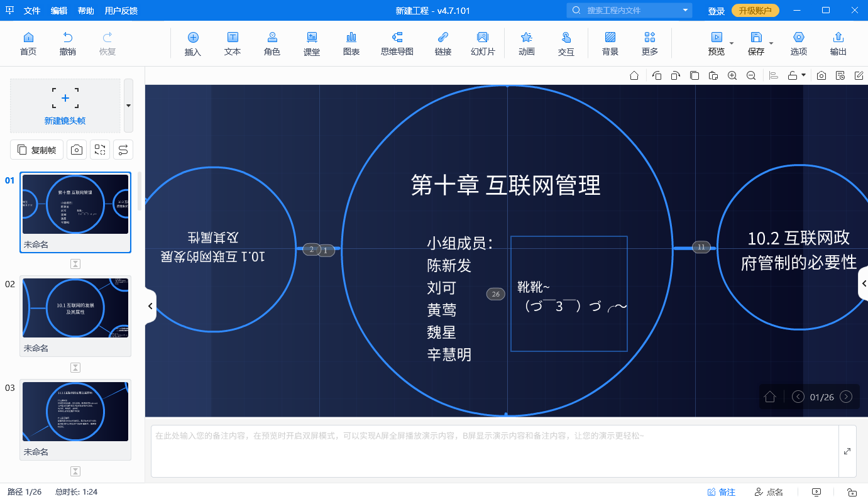868x499 pixels.
Task: Go to next frame in canvas navigator
Action: (846, 397)
